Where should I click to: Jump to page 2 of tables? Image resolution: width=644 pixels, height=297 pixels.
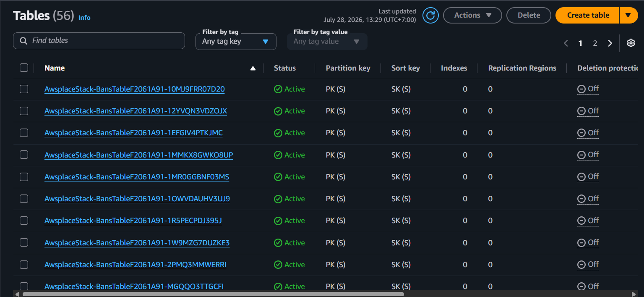tap(595, 43)
